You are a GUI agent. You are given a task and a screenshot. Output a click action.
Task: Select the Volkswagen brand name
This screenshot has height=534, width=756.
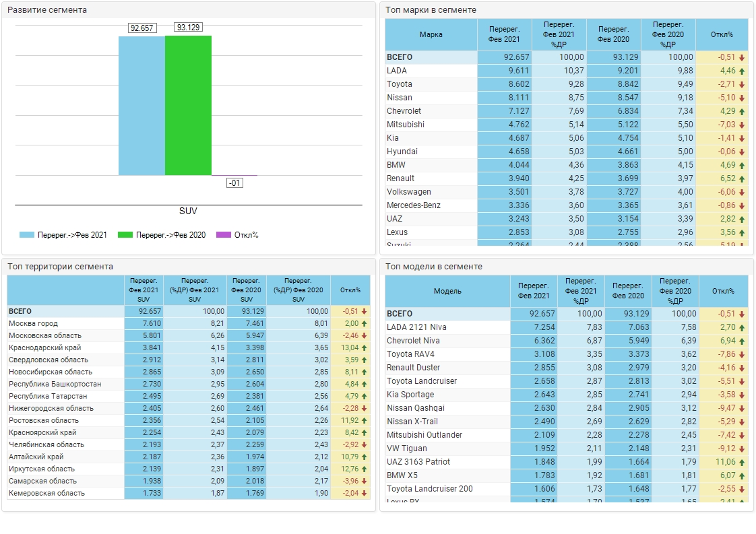pos(410,192)
